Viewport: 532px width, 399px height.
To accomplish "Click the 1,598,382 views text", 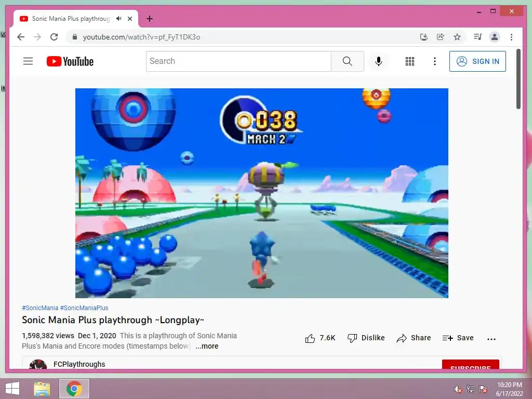I will (48, 336).
